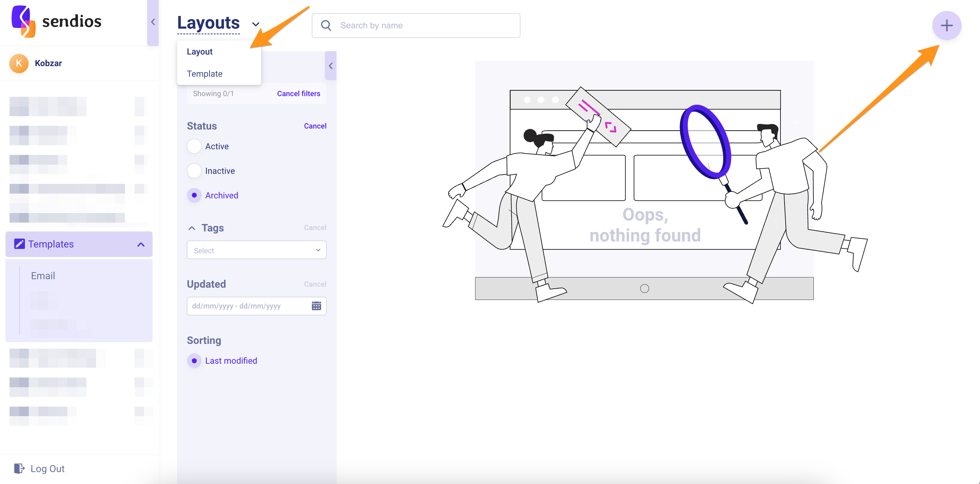Click Kobzar's user avatar

19,63
